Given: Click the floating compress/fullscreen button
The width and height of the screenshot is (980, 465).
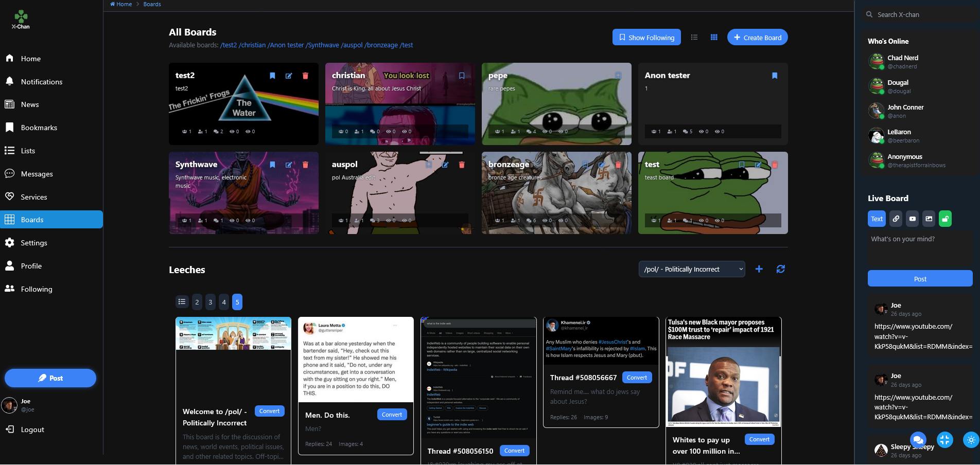Looking at the screenshot, I should coord(944,440).
